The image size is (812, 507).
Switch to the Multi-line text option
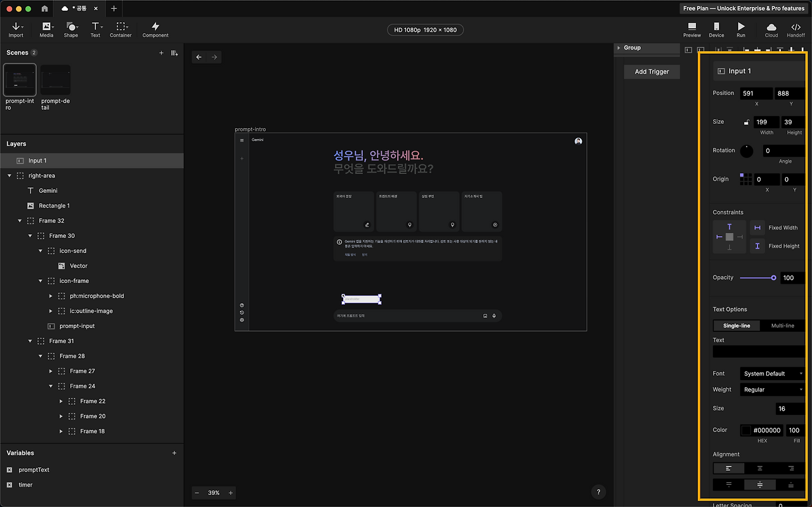point(782,326)
